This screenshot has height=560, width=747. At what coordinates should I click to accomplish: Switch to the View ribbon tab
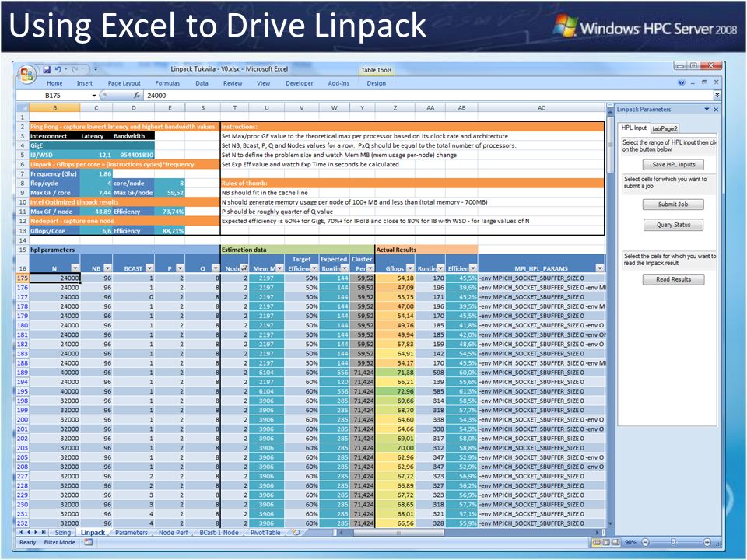(x=264, y=83)
